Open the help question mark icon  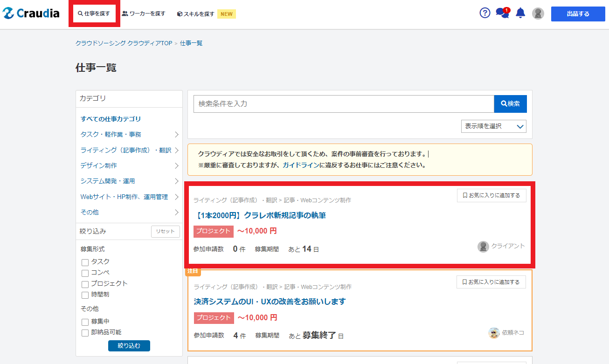click(485, 13)
